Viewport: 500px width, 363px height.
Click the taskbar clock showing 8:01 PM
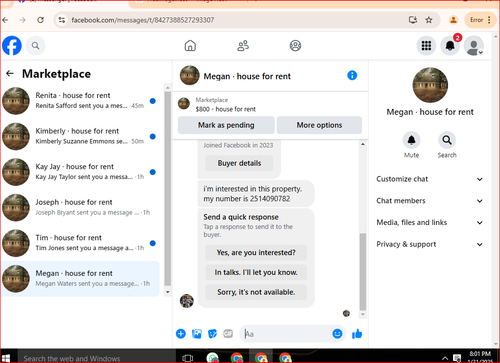click(480, 357)
